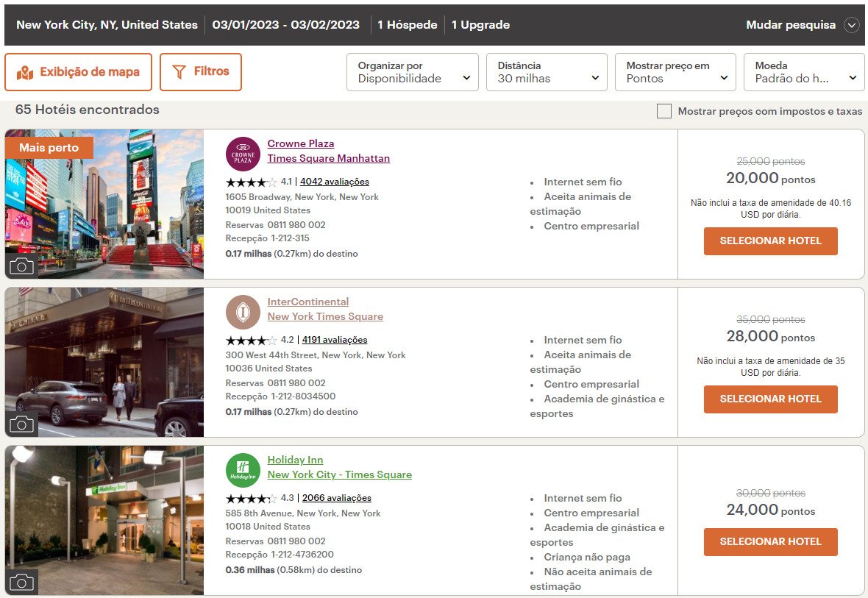Click Recepção 1-212-4736200 phone number

point(280,555)
